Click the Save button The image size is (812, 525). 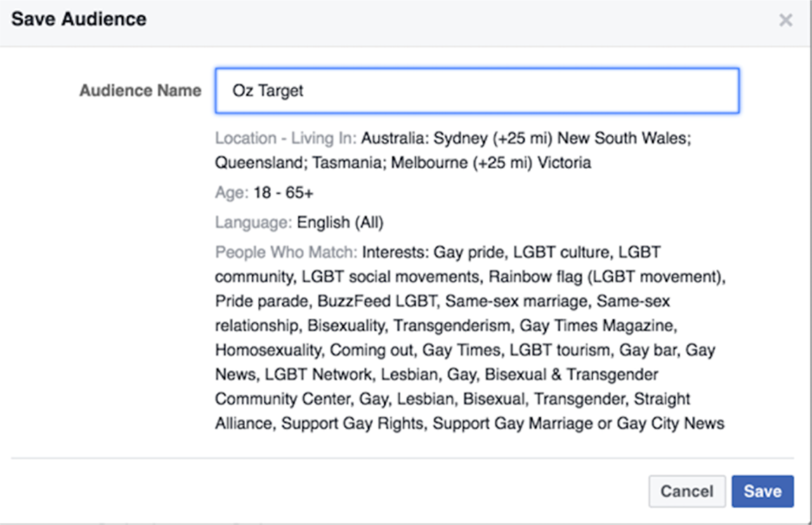(x=762, y=491)
